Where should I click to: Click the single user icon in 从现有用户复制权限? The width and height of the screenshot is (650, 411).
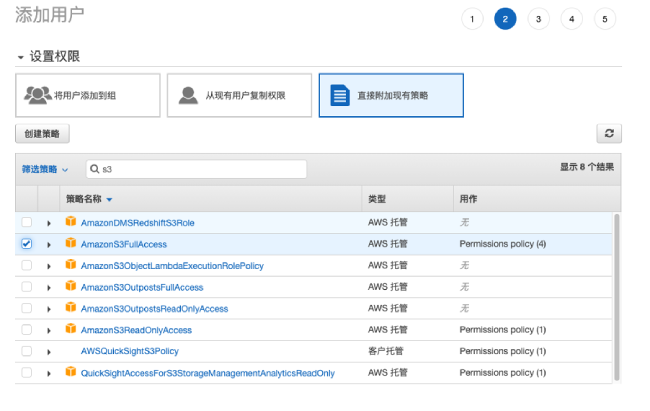click(188, 95)
